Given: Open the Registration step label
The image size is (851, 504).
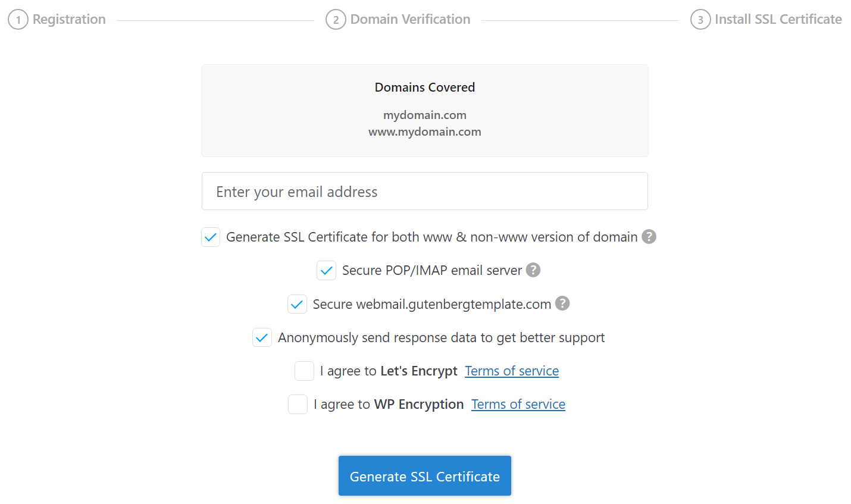Looking at the screenshot, I should click(x=68, y=19).
